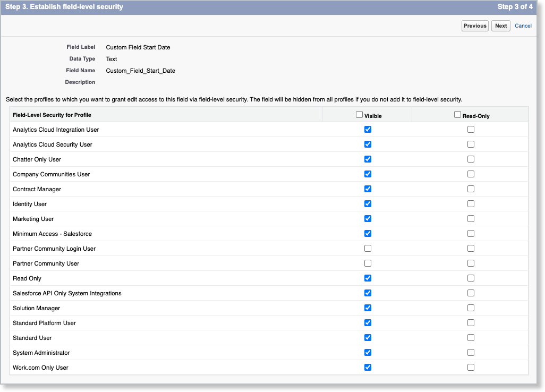
Task: Click the Cancel link
Action: click(x=523, y=25)
